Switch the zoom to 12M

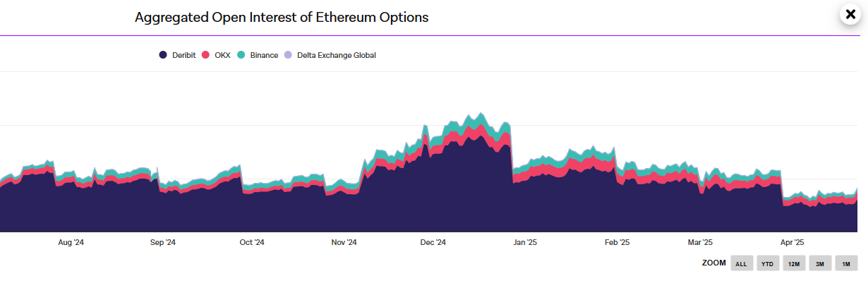(793, 263)
